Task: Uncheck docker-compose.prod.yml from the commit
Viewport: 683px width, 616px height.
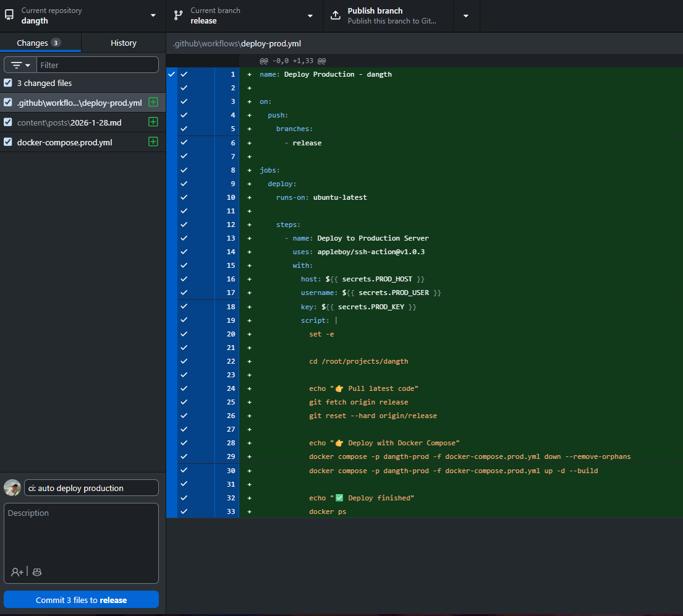Action: coord(7,142)
